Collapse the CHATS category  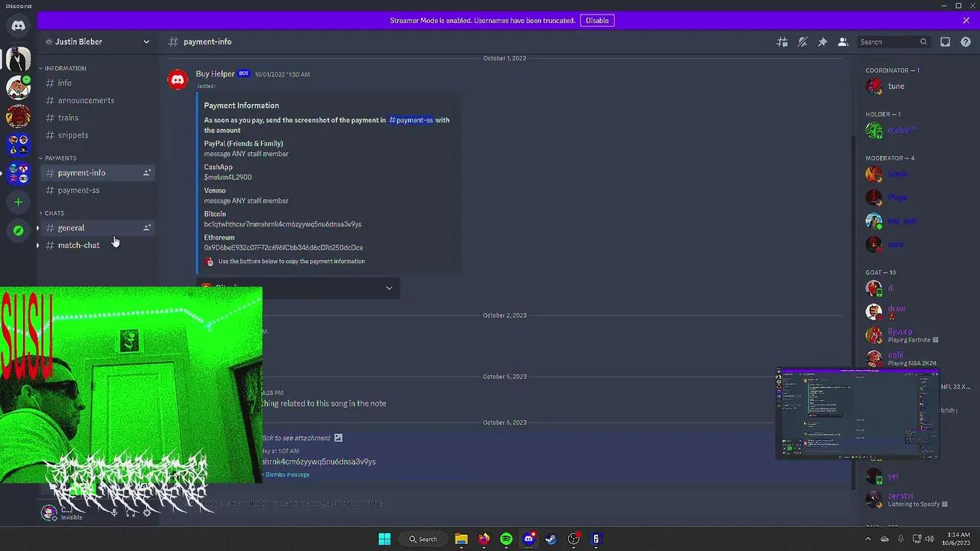tap(52, 213)
